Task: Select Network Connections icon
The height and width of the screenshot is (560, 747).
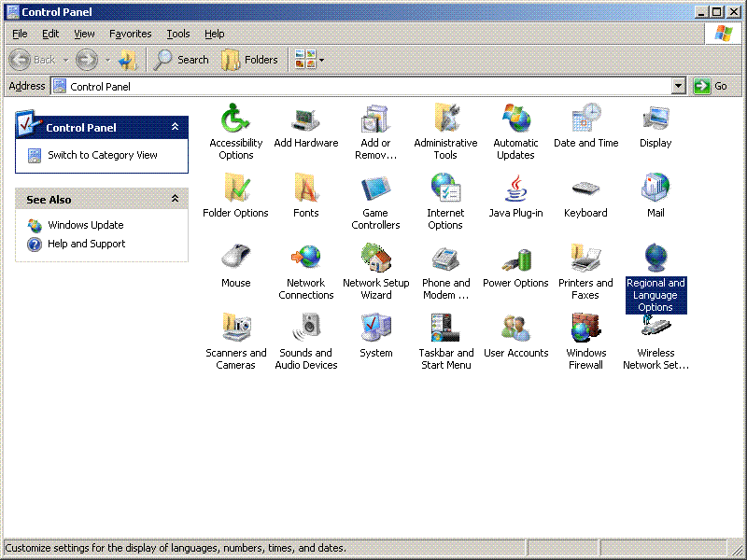Action: tap(306, 259)
